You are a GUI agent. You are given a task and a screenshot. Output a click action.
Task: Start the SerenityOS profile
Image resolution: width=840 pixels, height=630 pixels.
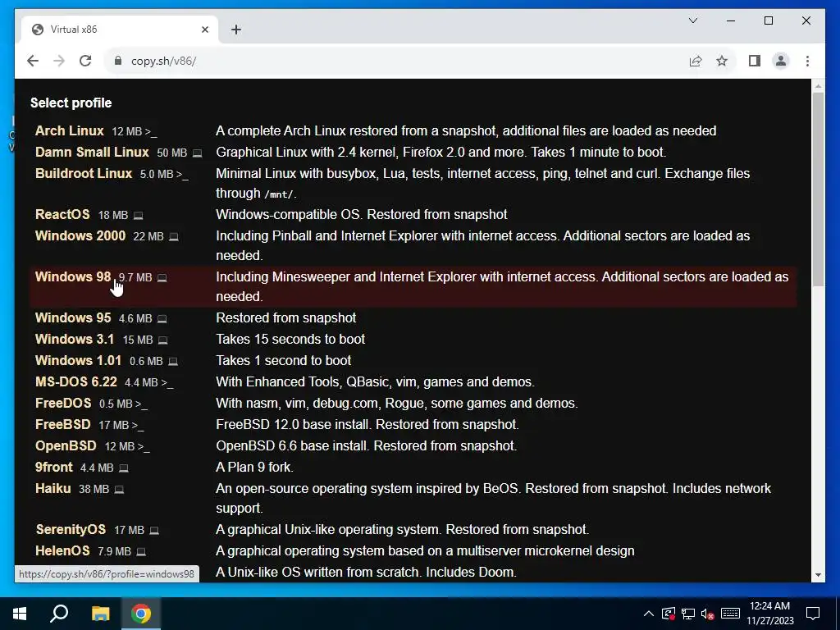[71, 530]
